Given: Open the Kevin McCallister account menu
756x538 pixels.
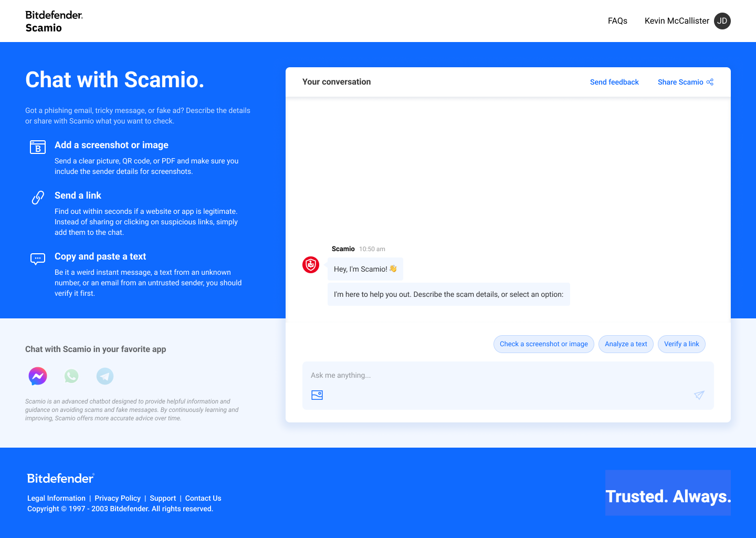Looking at the screenshot, I should (x=676, y=21).
